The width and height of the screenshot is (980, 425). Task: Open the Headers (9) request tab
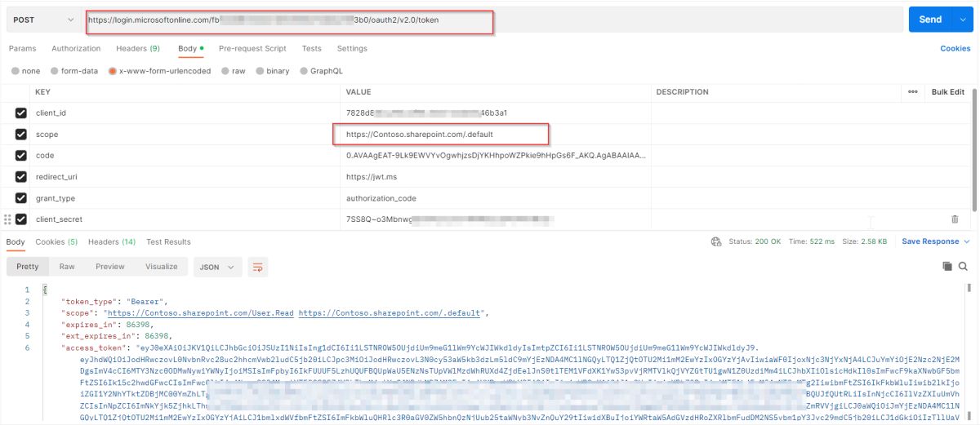[x=138, y=49]
